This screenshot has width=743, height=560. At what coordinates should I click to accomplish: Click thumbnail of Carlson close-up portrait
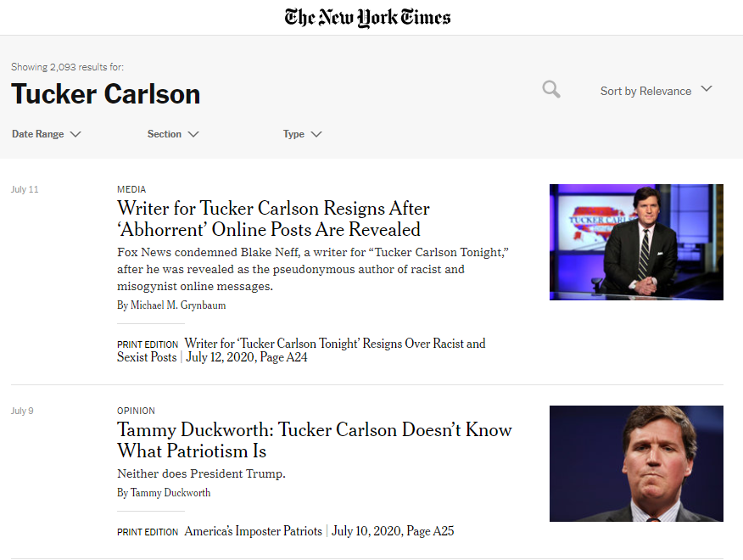636,463
